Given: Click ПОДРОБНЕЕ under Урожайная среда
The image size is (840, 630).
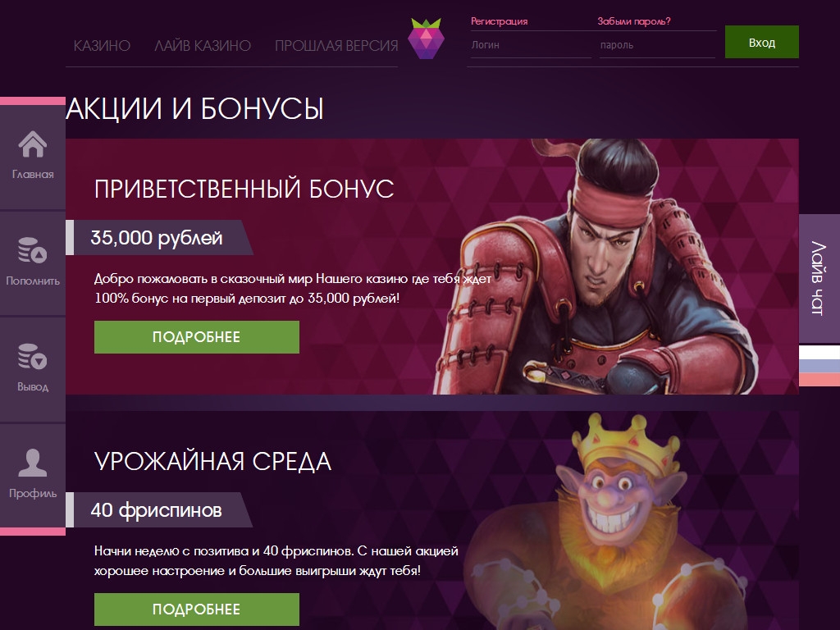Looking at the screenshot, I should (x=197, y=609).
